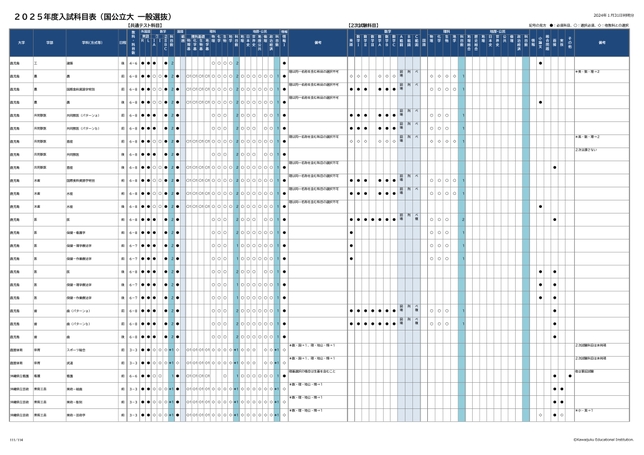Click the 大学 column header
644x455 pixels.
tap(21, 43)
